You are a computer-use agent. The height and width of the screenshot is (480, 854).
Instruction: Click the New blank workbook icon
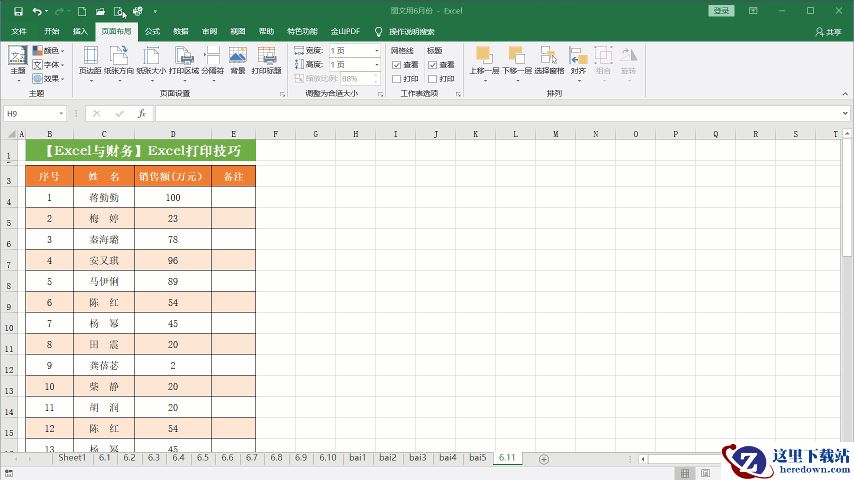(82, 11)
